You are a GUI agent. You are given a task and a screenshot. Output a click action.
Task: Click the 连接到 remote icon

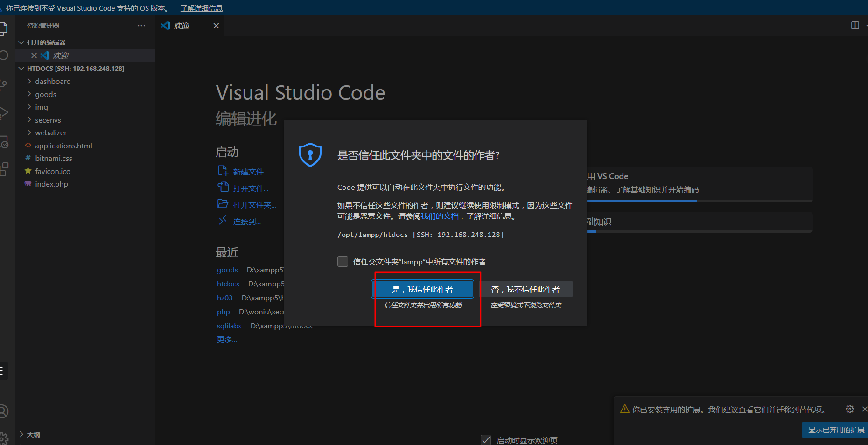pyautogui.click(x=223, y=220)
